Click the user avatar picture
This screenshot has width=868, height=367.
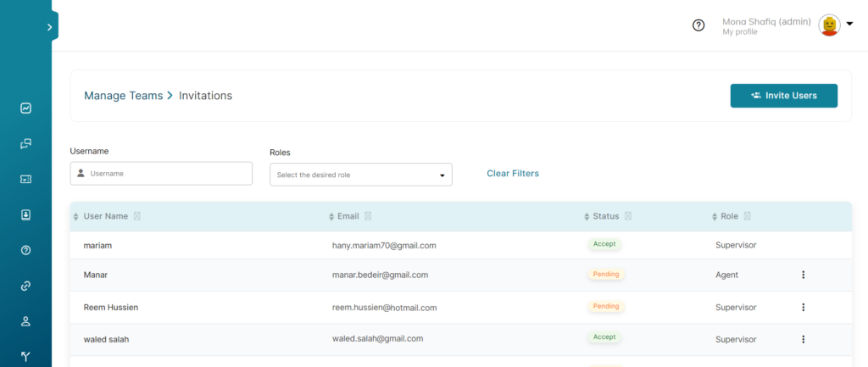pos(829,25)
